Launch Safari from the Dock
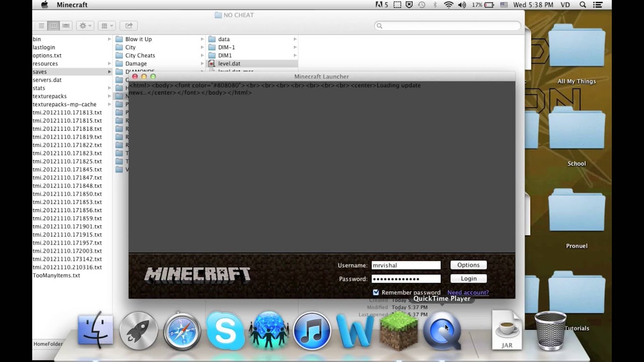 182,331
